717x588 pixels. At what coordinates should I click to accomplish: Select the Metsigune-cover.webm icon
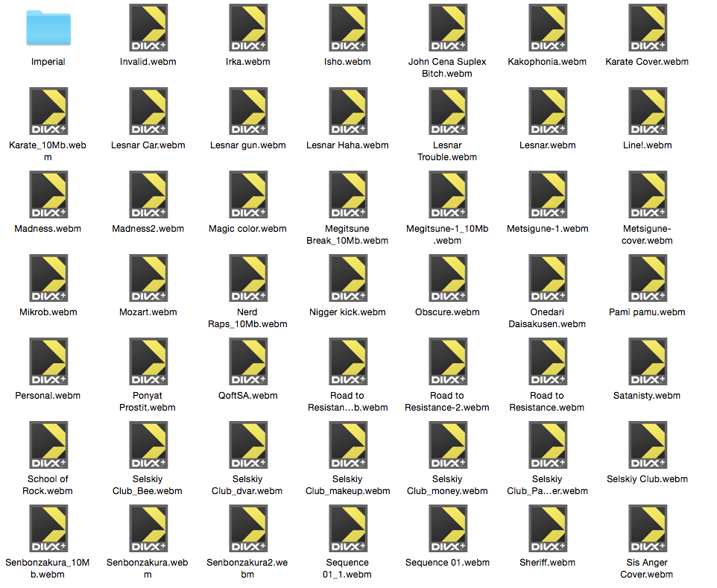coord(648,195)
